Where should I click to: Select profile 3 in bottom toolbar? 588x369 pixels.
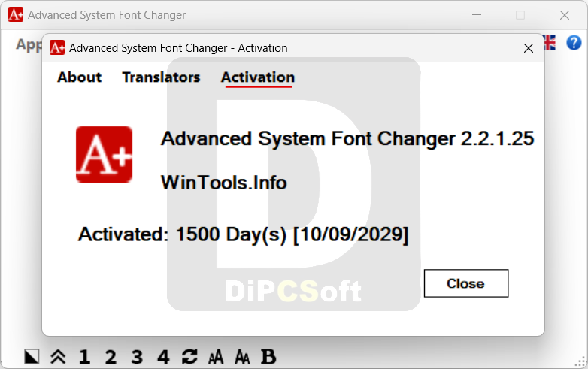point(137,357)
